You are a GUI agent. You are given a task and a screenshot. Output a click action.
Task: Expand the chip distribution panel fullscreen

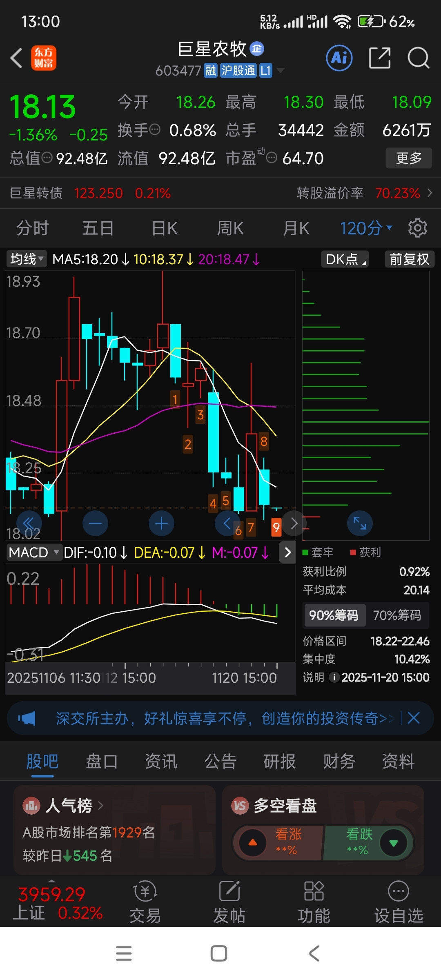(360, 523)
